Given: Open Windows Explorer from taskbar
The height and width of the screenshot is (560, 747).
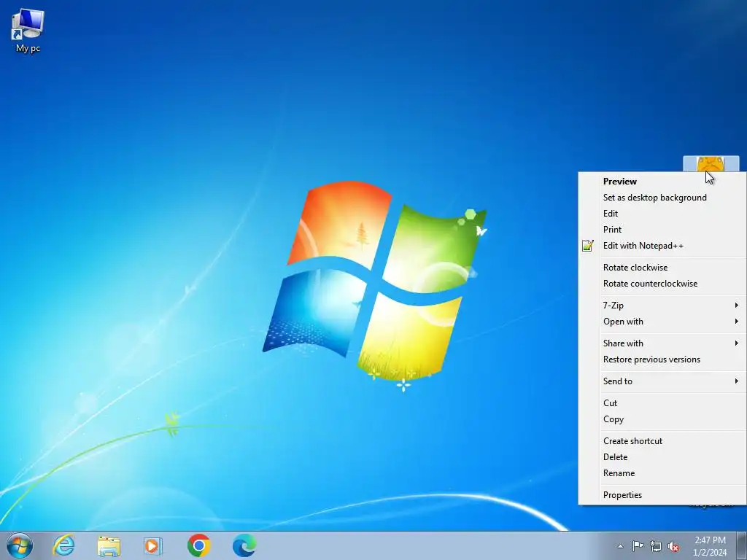Looking at the screenshot, I should 109,545.
